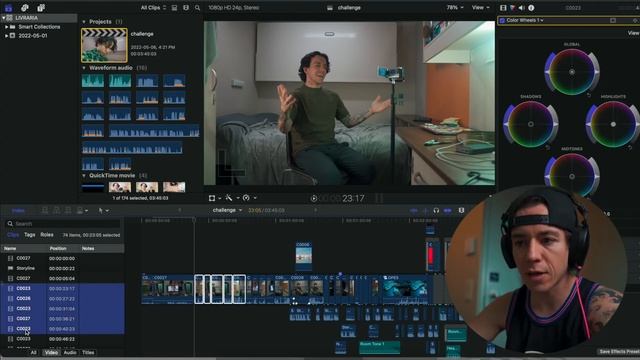Expand the 2022-05-01 event
640x360 pixels.
(x=7, y=36)
